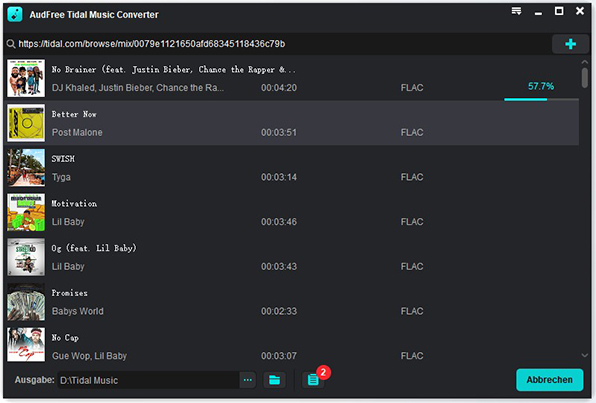Select the Better Now track title
The image size is (596, 403).
(x=74, y=114)
